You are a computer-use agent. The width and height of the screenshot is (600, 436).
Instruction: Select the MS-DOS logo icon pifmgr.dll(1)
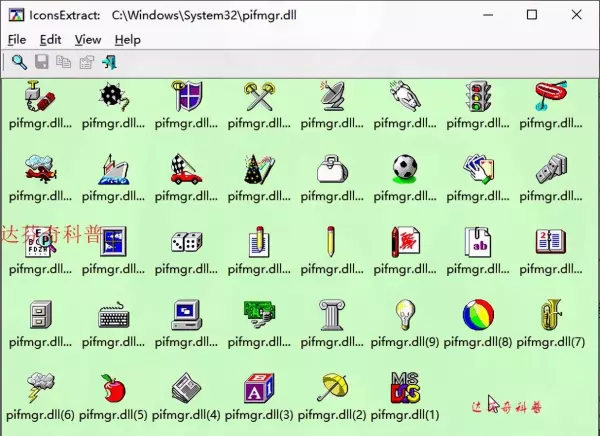click(x=405, y=387)
